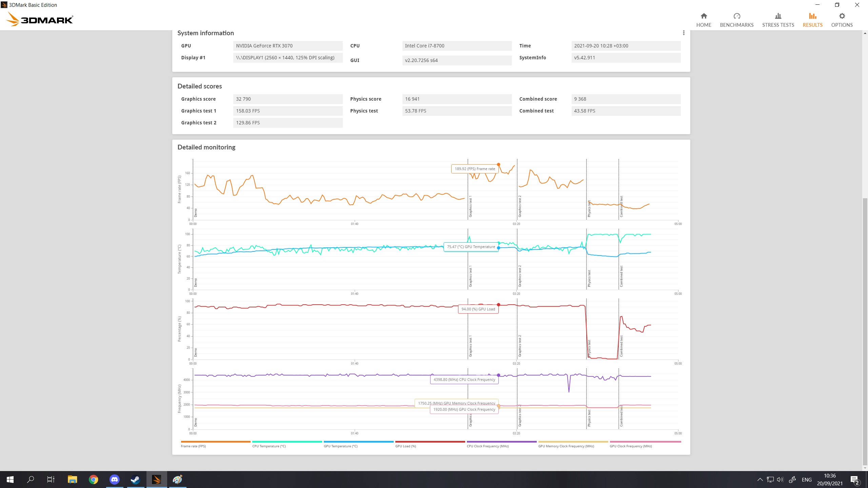This screenshot has height=488, width=868.
Task: Open Discord from the taskbar
Action: click(x=114, y=480)
